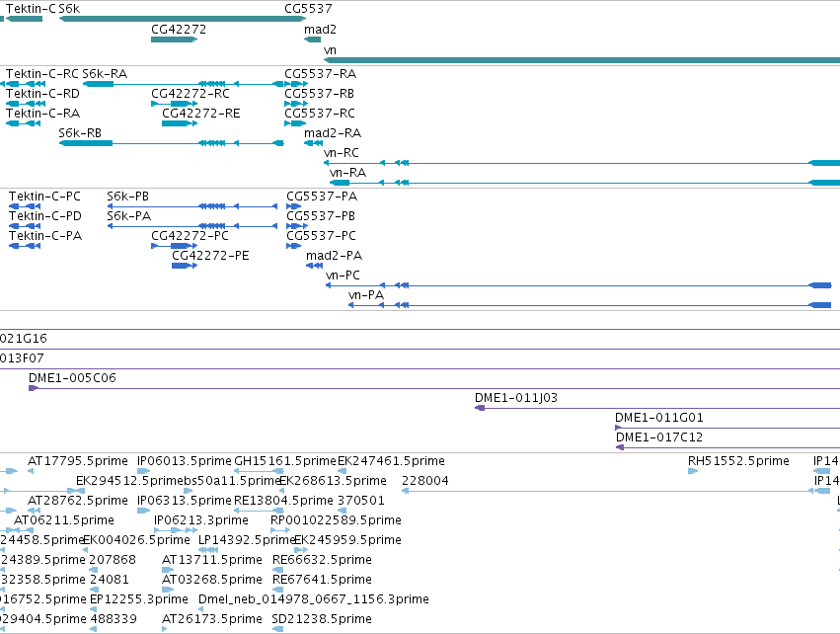This screenshot has height=634, width=840.
Task: Select the vn-RC transcript label
Action: coord(342,153)
